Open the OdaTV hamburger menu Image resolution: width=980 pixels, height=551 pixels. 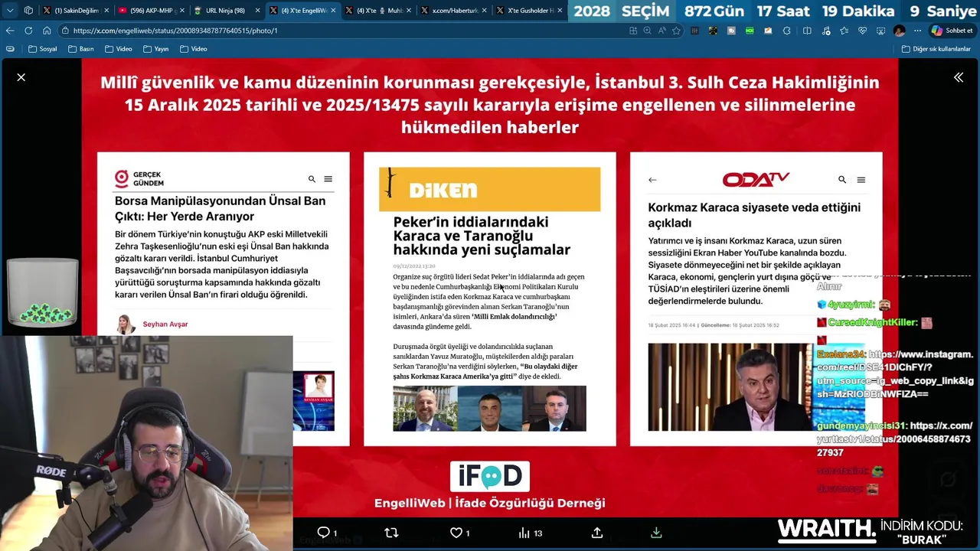pos(861,180)
